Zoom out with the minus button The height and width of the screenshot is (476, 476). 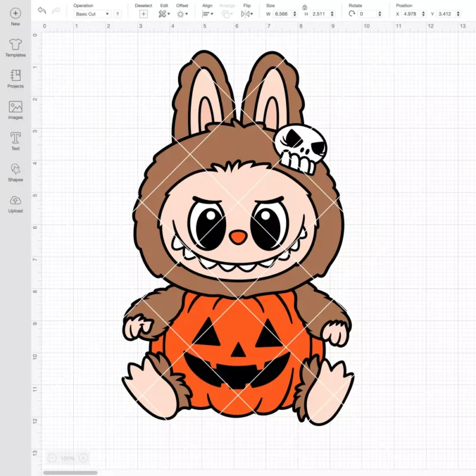tap(52, 458)
